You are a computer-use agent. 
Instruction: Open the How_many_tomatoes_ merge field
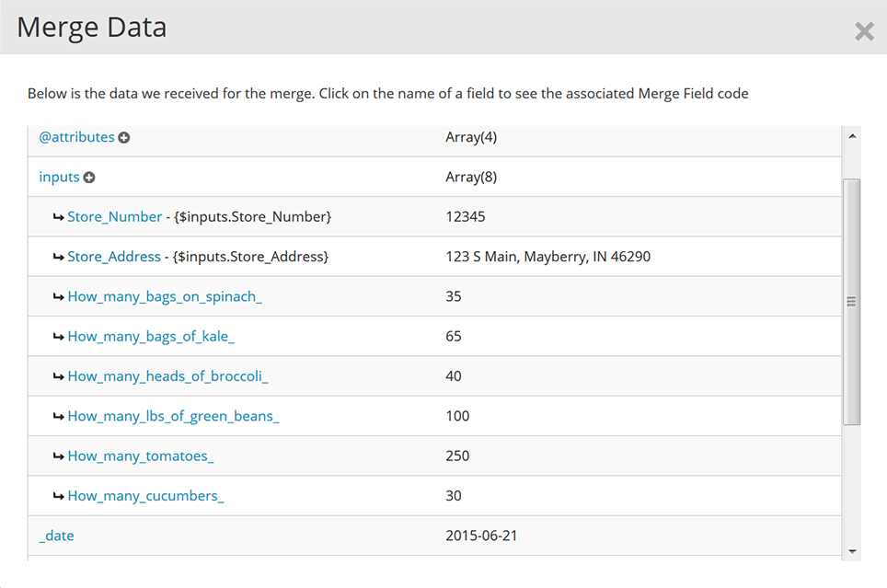tap(141, 456)
